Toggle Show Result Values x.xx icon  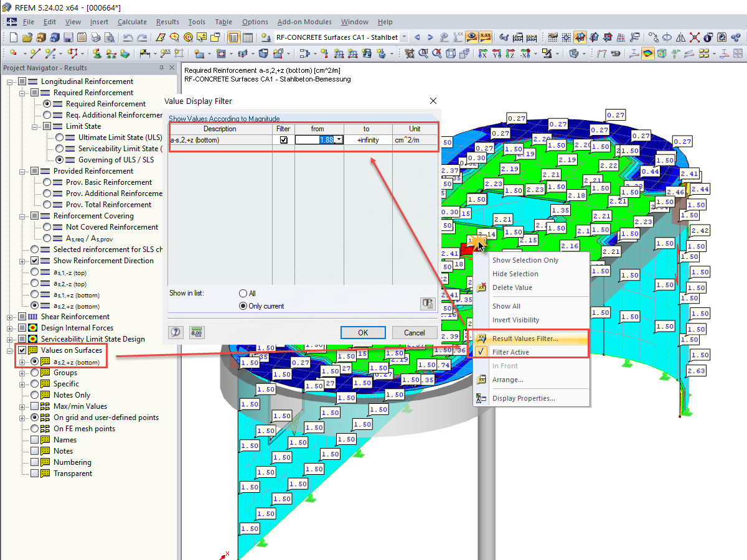486,37
